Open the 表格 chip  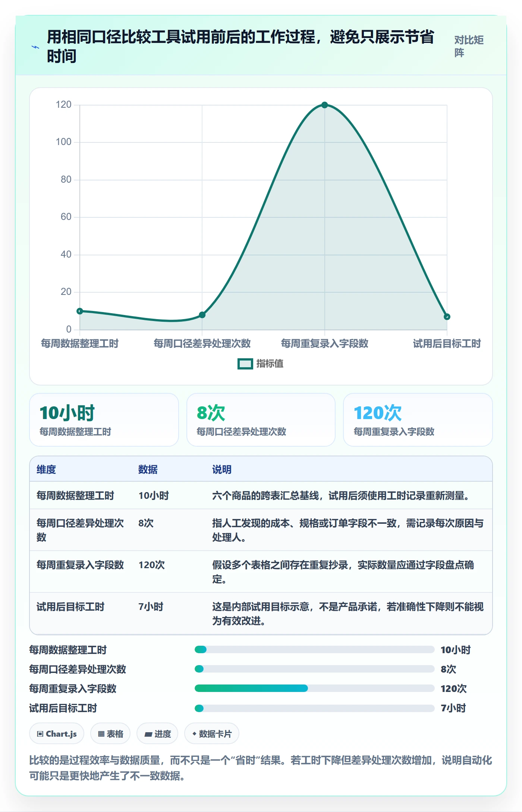110,734
